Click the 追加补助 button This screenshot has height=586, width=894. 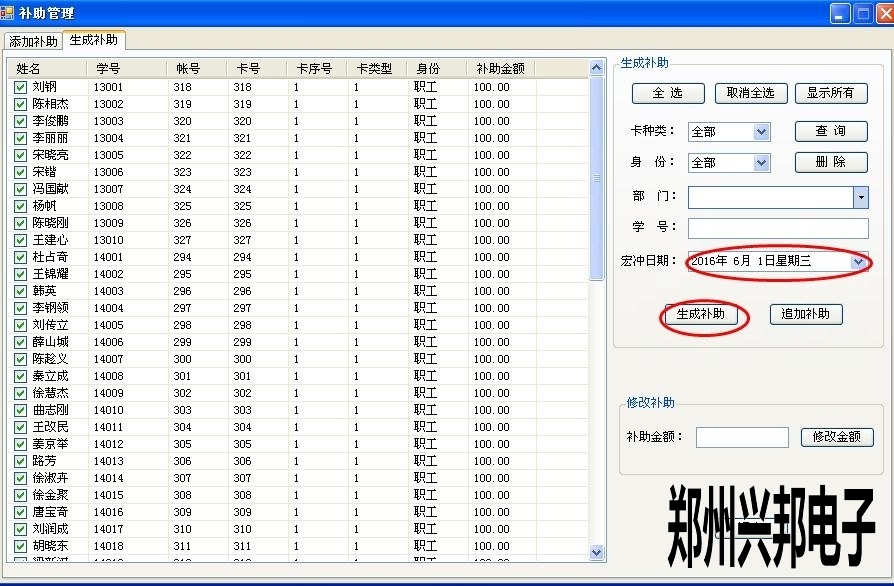point(806,314)
